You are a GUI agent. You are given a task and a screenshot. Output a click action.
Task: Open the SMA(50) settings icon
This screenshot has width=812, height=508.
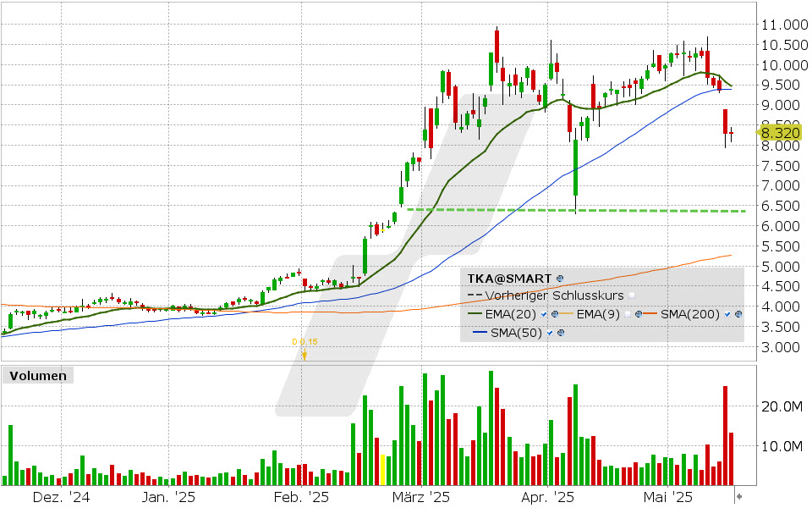pyautogui.click(x=561, y=334)
